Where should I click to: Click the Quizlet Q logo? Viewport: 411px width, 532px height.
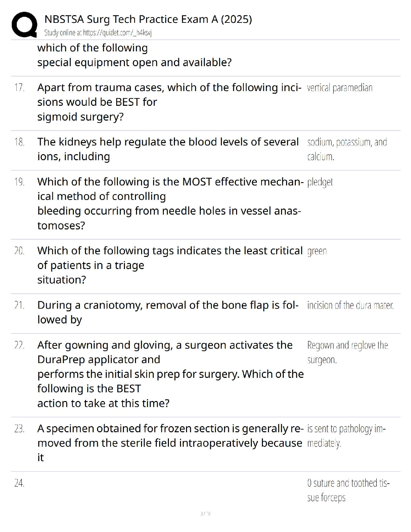24,25
